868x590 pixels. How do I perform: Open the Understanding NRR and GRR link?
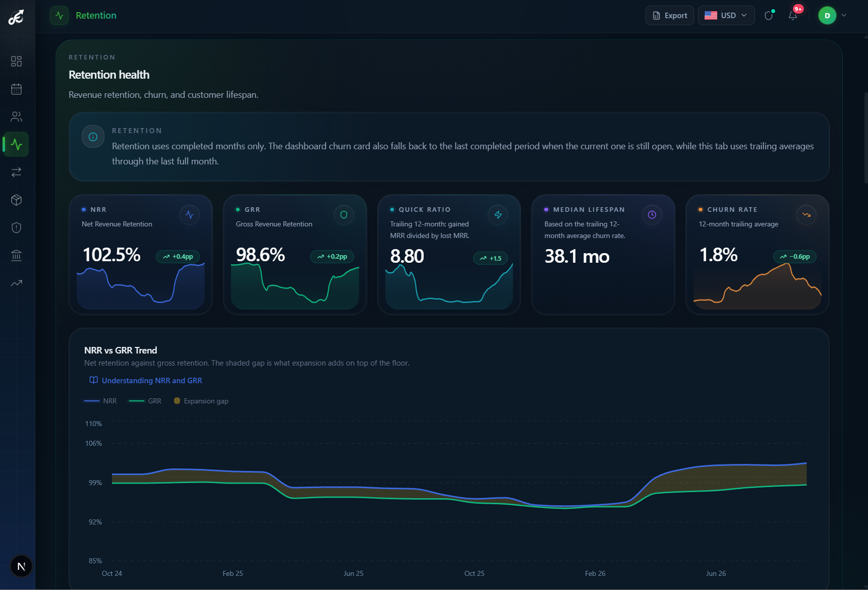point(146,381)
